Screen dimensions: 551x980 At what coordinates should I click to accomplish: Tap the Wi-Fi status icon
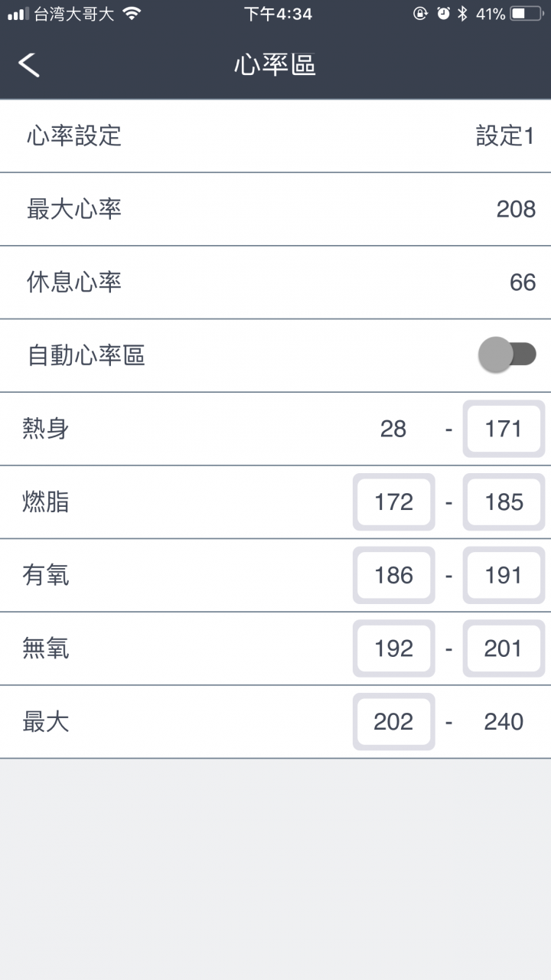point(132,14)
